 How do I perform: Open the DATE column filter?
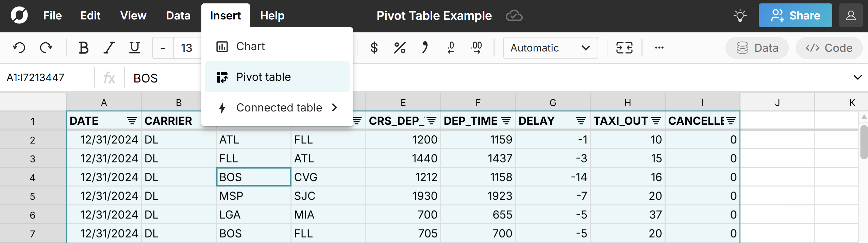pyautogui.click(x=132, y=121)
